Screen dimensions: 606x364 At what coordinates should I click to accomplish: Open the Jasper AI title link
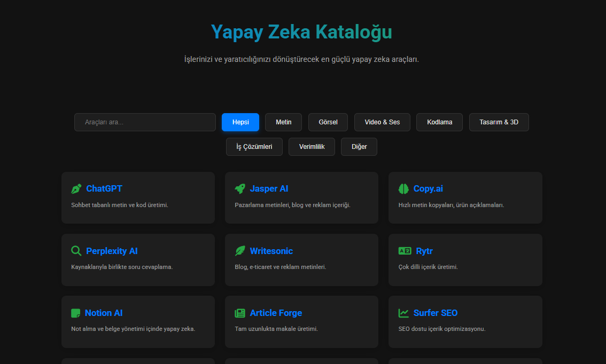[x=269, y=189]
